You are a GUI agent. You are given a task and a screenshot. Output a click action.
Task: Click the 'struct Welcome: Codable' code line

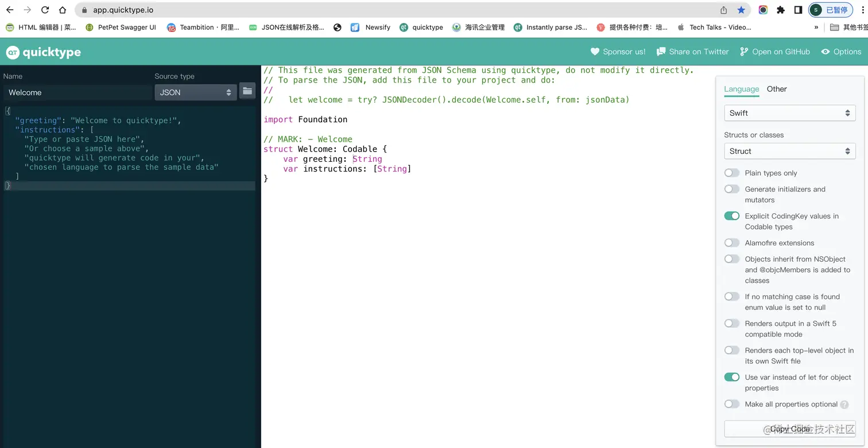tap(325, 149)
